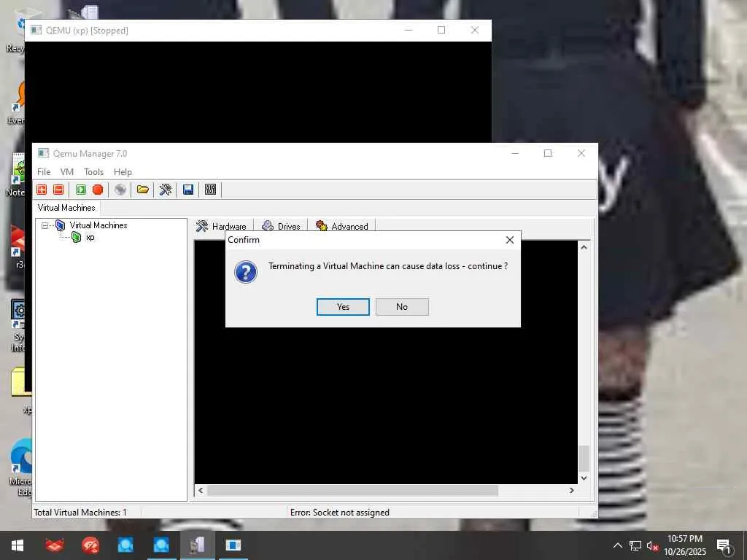Click the scroll right arrow of horizontal scrollbar
Image resolution: width=747 pixels, height=560 pixels.
point(572,491)
